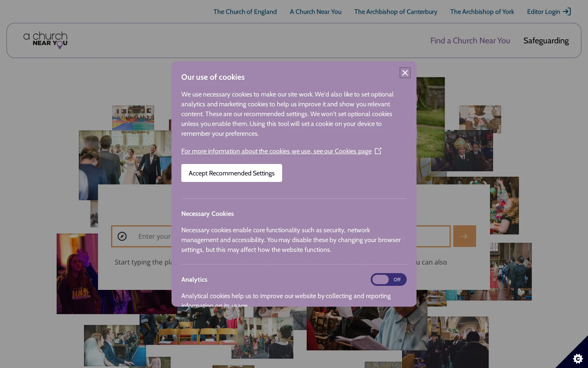The width and height of the screenshot is (588, 368).
Task: Select Find a Church Near You menu
Action: [470, 40]
